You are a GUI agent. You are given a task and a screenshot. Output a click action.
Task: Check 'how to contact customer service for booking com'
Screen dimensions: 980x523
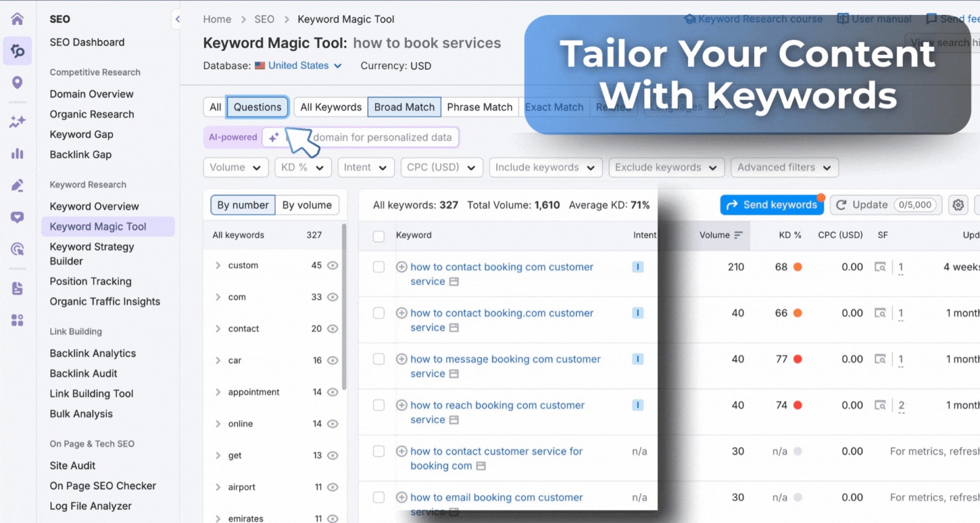[x=379, y=451]
